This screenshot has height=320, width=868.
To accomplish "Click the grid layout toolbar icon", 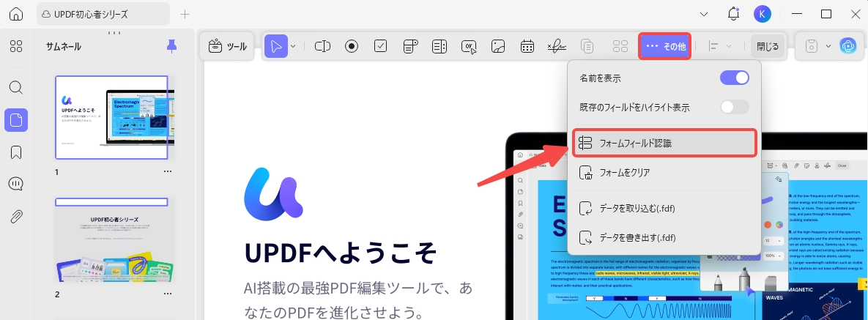I will (620, 47).
